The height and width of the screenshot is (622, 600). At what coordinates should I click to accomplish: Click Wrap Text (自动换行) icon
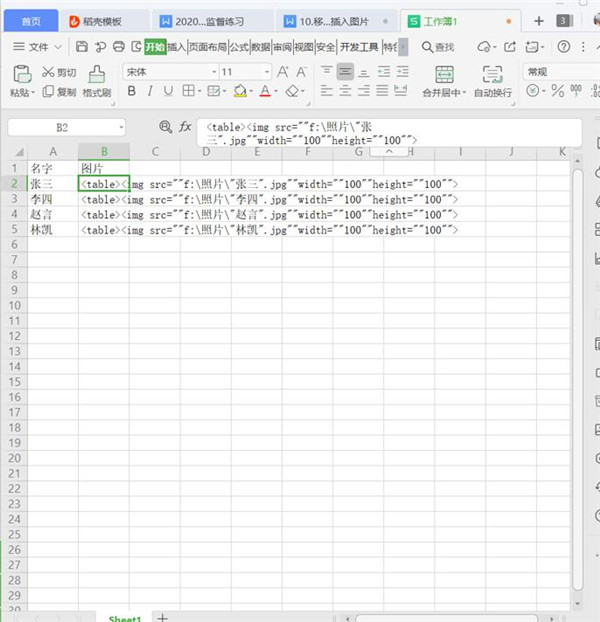[x=493, y=75]
